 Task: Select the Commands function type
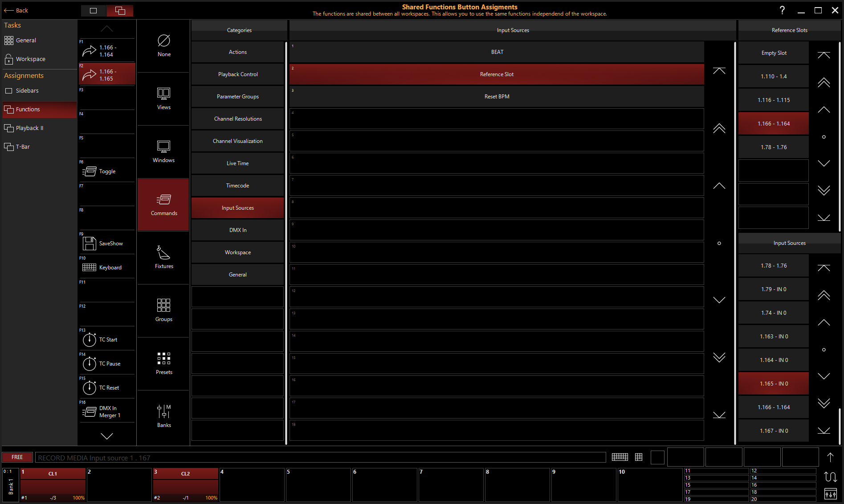(x=163, y=205)
